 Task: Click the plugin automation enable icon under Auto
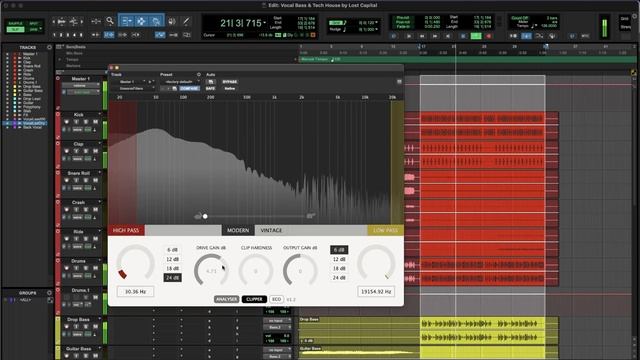tap(211, 82)
